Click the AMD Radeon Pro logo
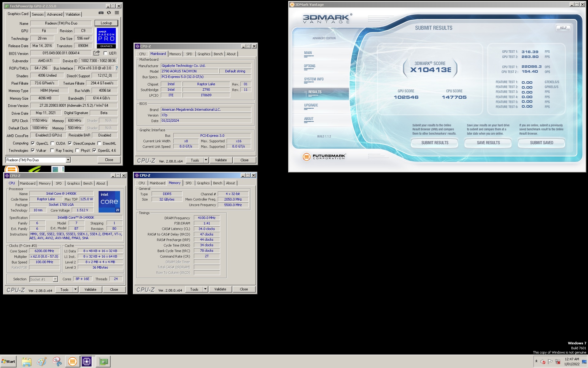Image resolution: width=588 pixels, height=368 pixels. [106, 38]
